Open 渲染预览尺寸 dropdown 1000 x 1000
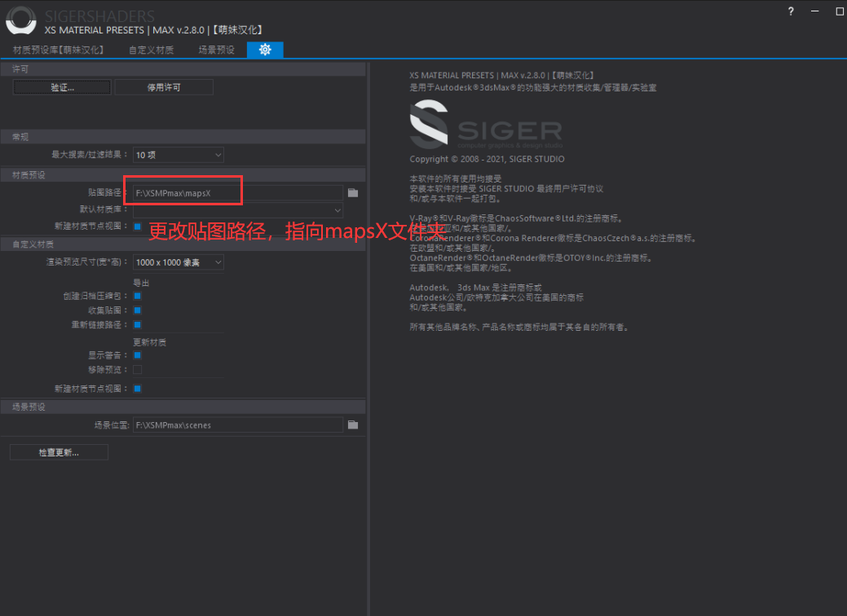 179,262
